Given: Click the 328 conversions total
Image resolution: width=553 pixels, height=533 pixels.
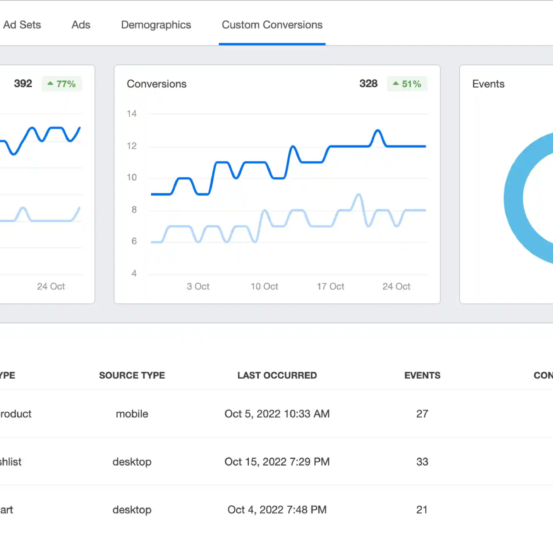Looking at the screenshot, I should click(x=368, y=84).
